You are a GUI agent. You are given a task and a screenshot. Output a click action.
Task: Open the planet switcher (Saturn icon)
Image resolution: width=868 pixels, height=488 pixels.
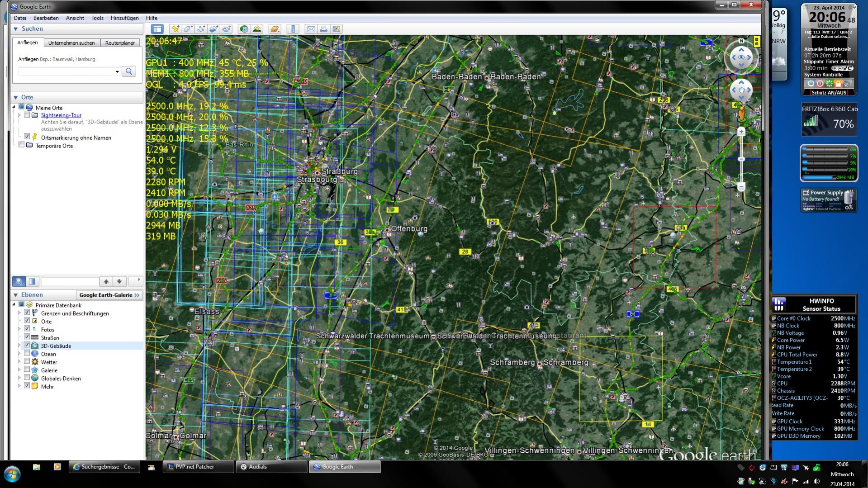[x=275, y=29]
